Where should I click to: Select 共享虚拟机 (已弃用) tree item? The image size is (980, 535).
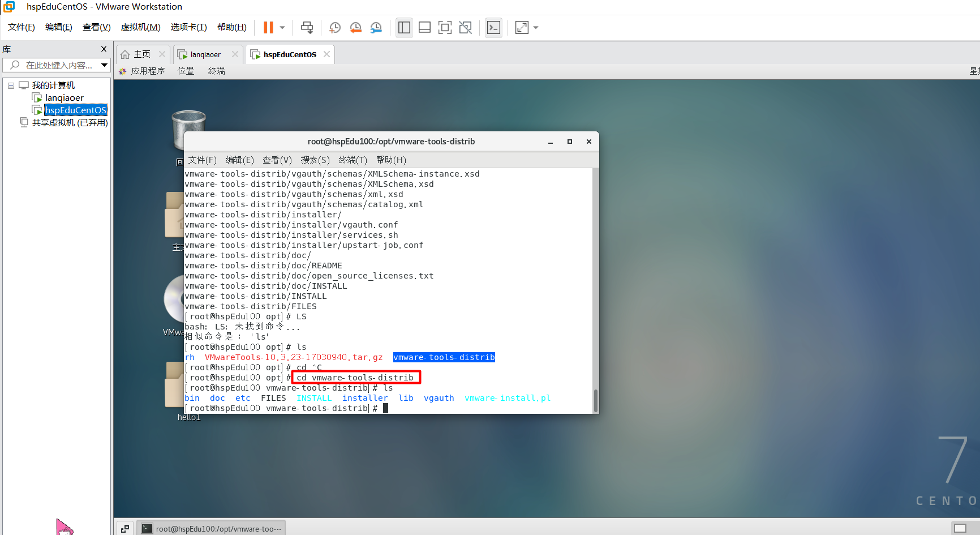pyautogui.click(x=70, y=123)
